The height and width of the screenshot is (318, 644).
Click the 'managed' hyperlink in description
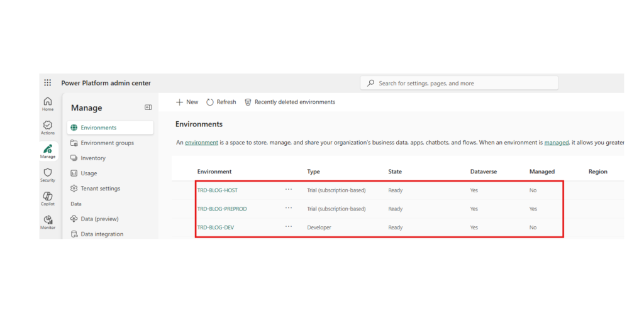556,143
